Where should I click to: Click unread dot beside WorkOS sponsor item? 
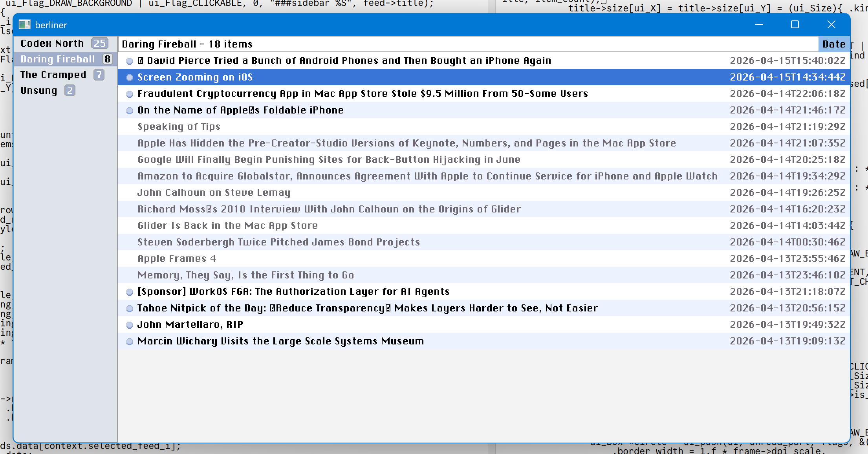(x=130, y=292)
